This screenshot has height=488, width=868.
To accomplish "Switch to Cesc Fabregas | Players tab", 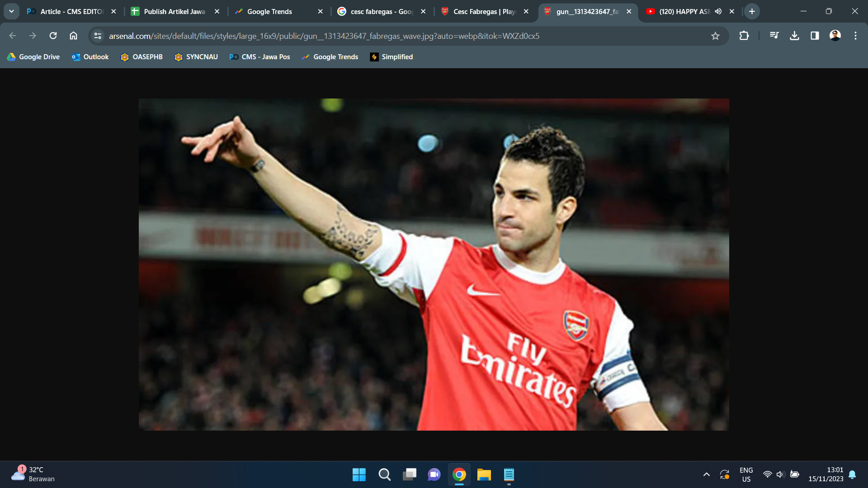I will click(x=485, y=11).
